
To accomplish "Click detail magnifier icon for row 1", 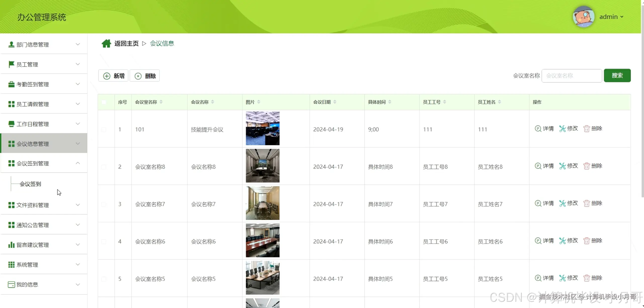I will (x=538, y=129).
